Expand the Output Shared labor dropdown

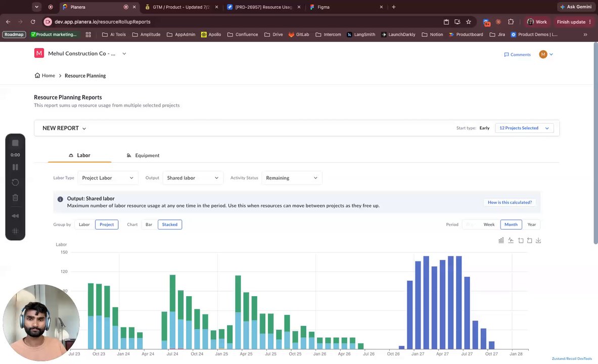click(x=193, y=178)
